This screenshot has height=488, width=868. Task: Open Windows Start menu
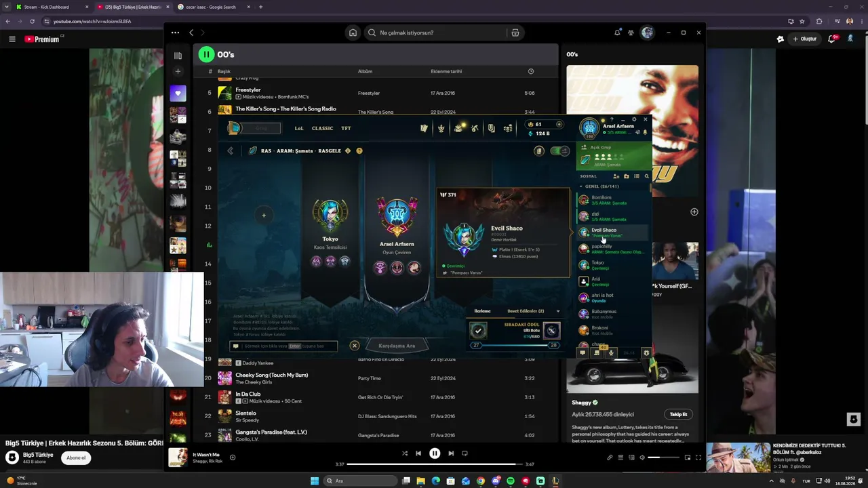pos(315,481)
